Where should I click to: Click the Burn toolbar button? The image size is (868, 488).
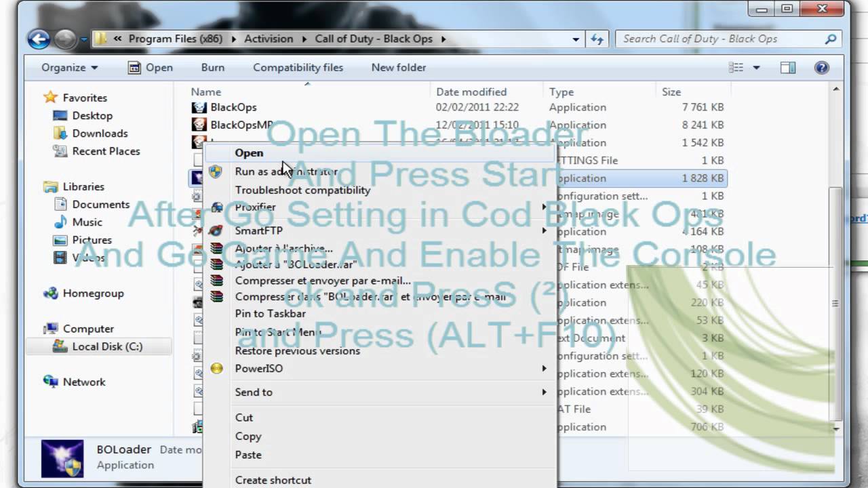212,67
